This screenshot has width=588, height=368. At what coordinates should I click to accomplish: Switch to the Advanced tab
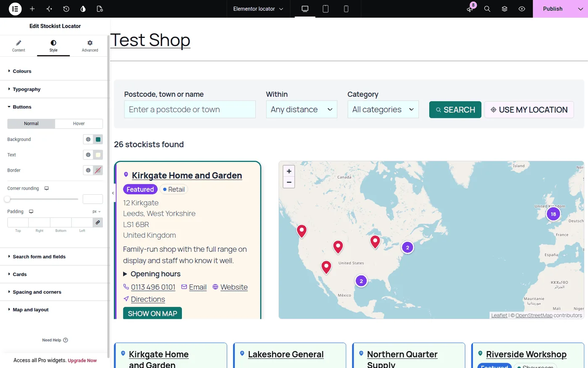(x=90, y=46)
